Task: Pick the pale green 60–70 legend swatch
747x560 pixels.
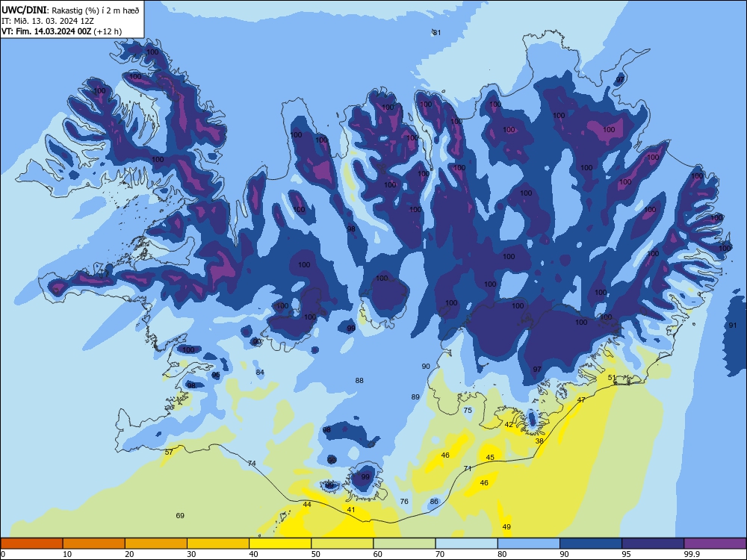Action: pyautogui.click(x=404, y=544)
